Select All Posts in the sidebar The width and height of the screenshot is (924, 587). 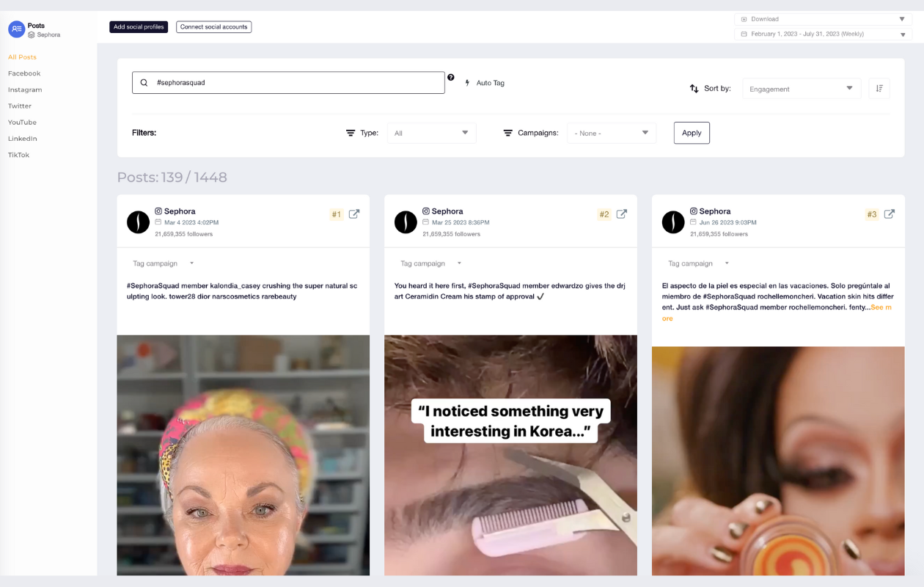point(22,57)
